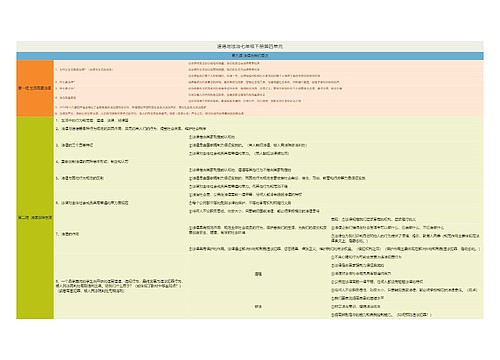The width and height of the screenshot is (500, 360).
Task: Select item 1 in the green section
Action: pyautogui.click(x=92, y=120)
